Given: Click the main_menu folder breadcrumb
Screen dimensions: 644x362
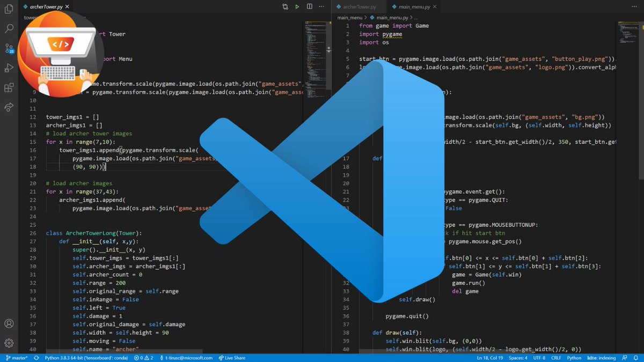Looking at the screenshot, I should [x=350, y=18].
